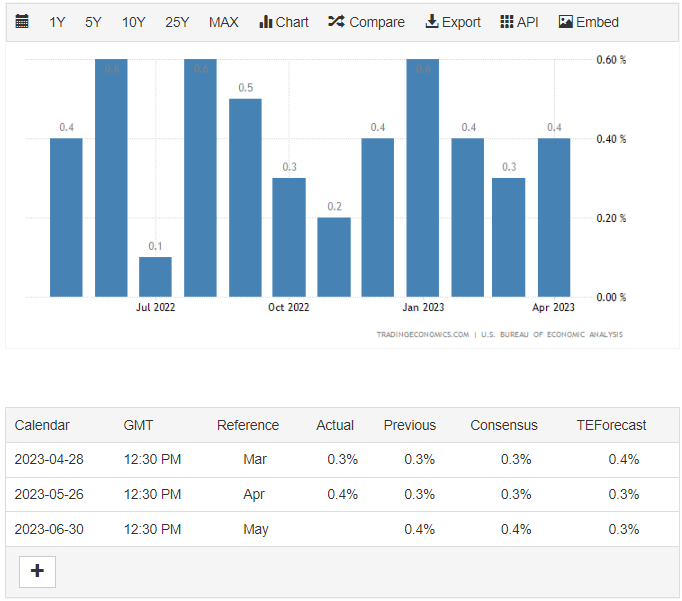
Task: Open the calendar date picker icon
Action: pos(23,22)
